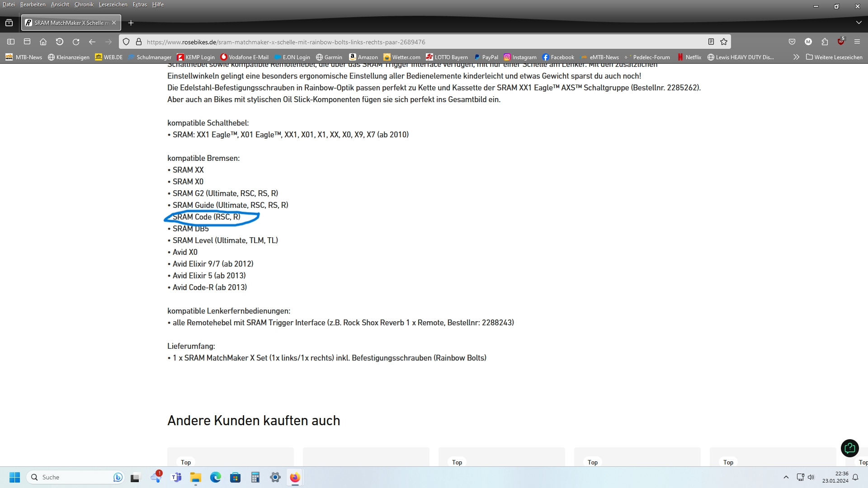
Task: Open Schulmanager bookmark
Action: pos(150,57)
